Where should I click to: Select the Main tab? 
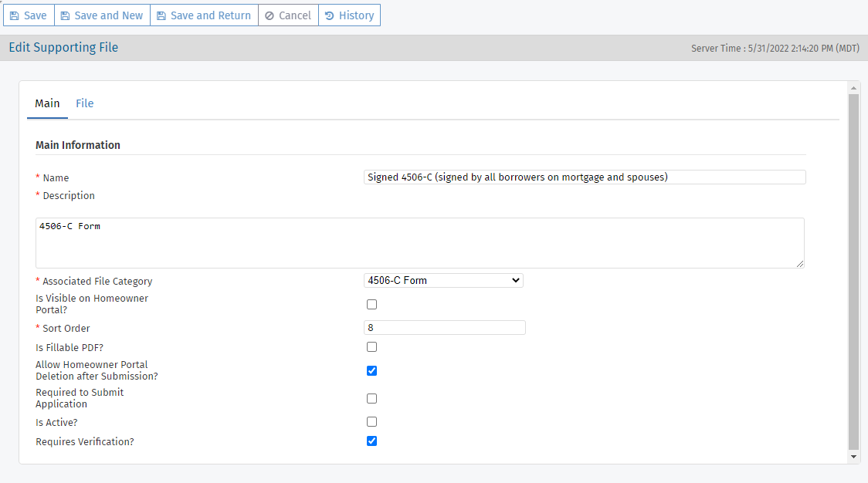point(47,103)
